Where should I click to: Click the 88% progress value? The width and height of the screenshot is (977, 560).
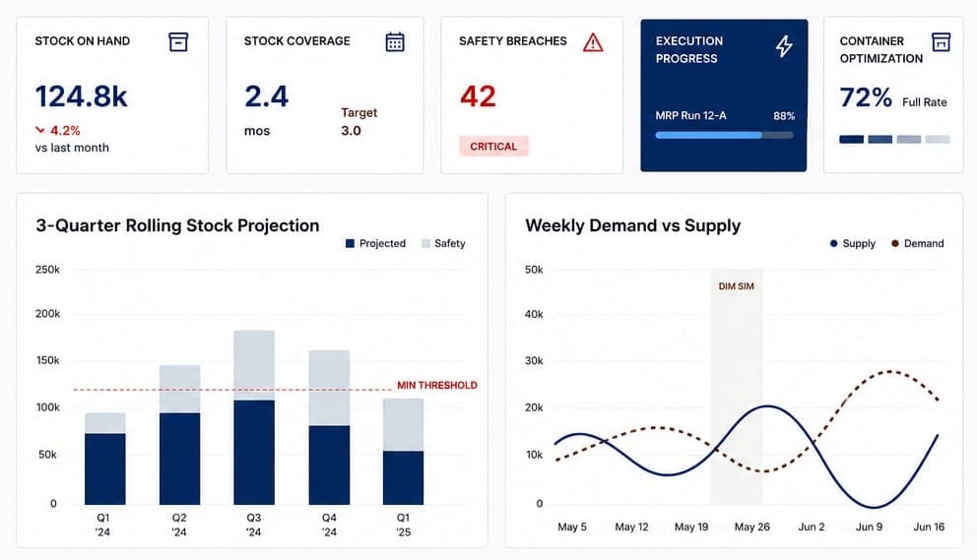coord(784,116)
